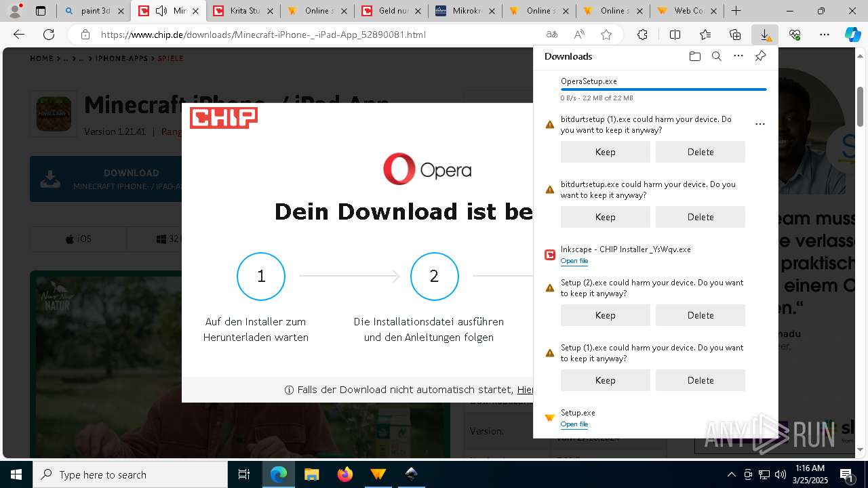Show hidden system tray icons

click(731, 474)
